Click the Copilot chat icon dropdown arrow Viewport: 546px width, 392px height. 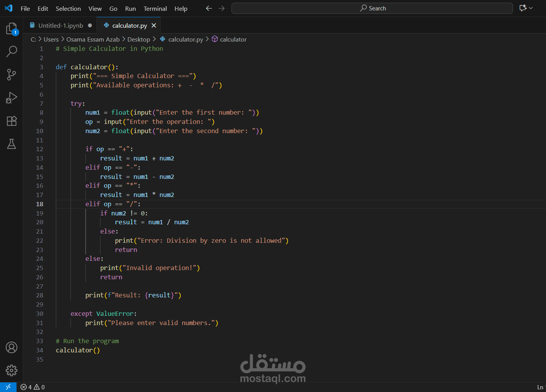[531, 8]
